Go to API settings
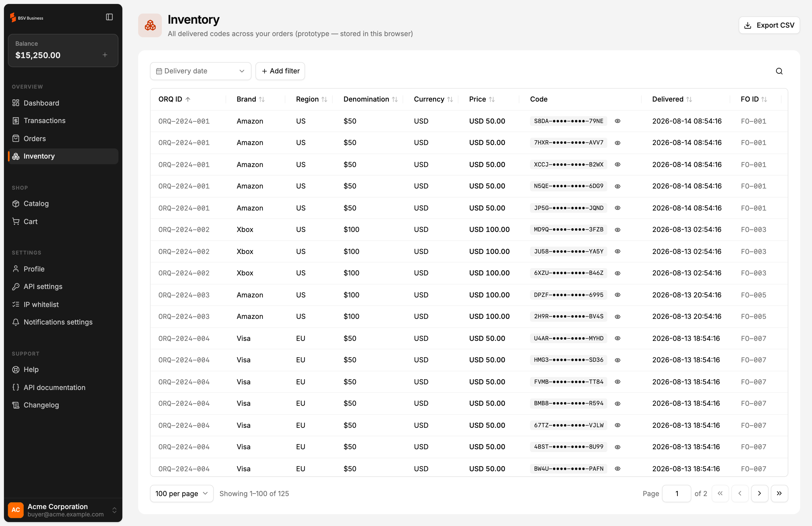 pos(63,287)
